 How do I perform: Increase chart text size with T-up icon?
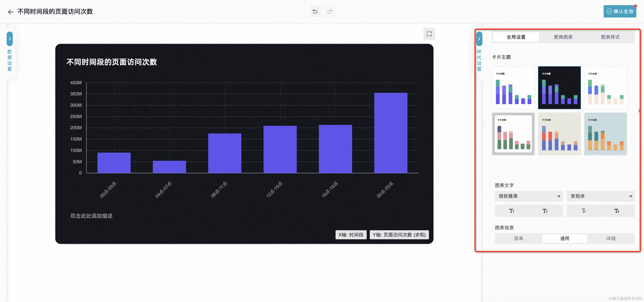tap(512, 211)
